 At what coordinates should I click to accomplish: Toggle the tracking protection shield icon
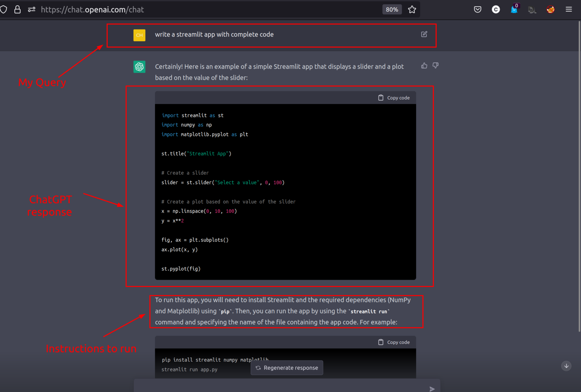4,9
